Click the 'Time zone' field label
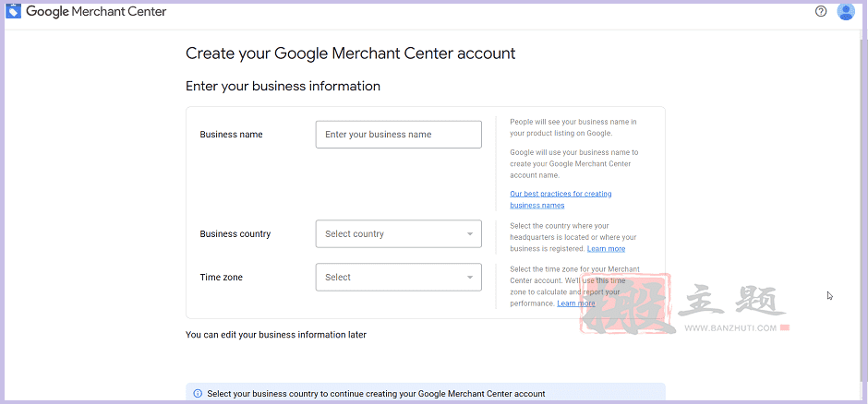The width and height of the screenshot is (868, 404). tap(222, 278)
